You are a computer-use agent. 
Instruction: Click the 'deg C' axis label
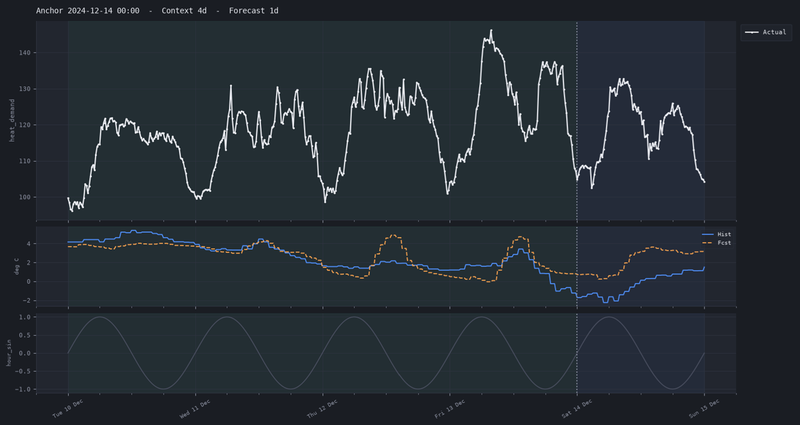16,266
